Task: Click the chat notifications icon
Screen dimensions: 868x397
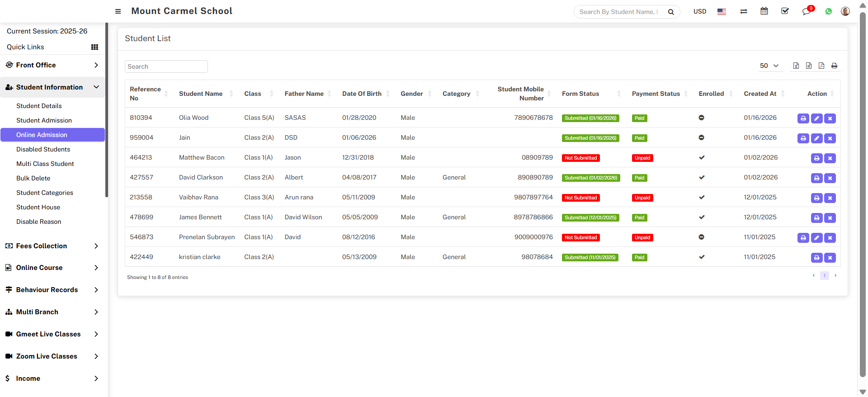Action: click(x=806, y=12)
